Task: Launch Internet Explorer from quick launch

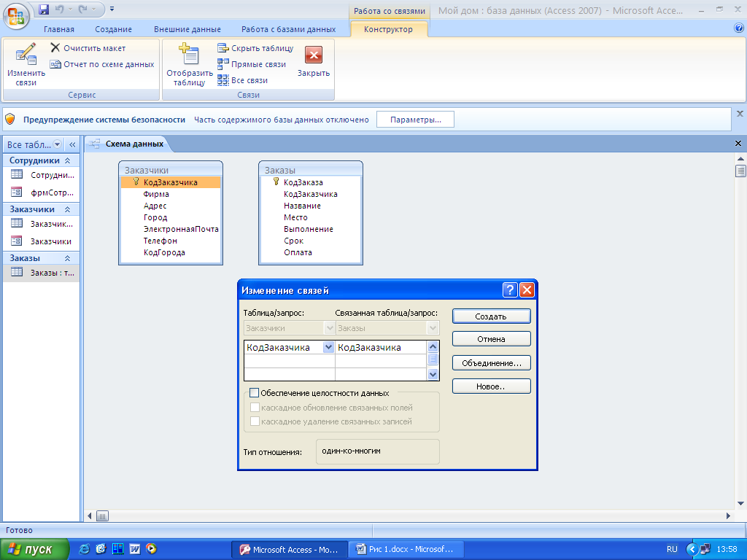Action: click(84, 549)
